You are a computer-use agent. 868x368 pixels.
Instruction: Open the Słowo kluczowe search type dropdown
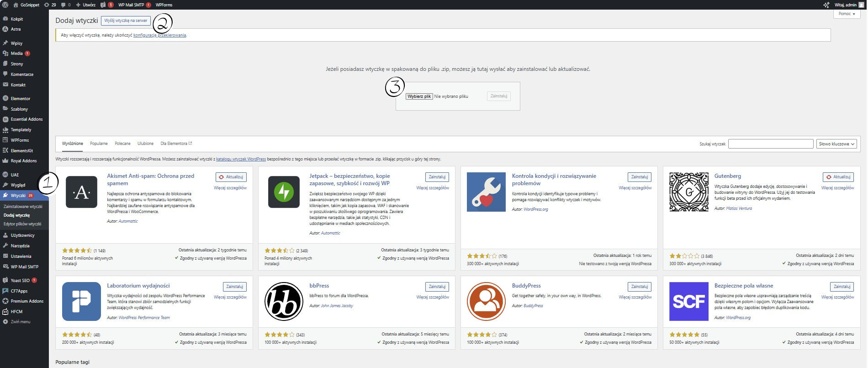(x=836, y=144)
